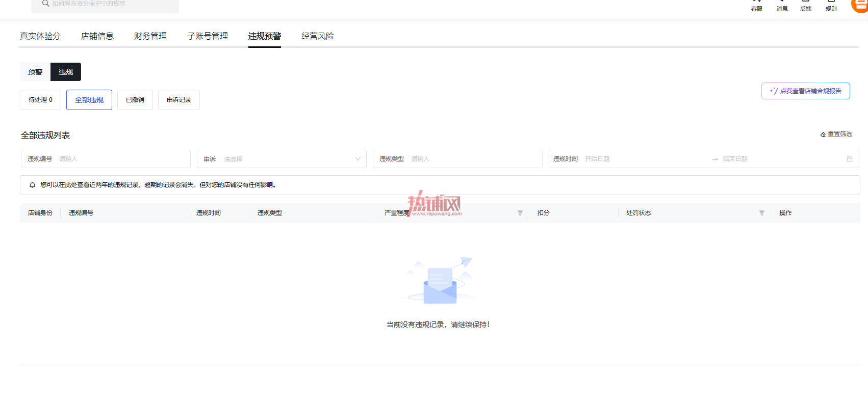Image resolution: width=868 pixels, height=407 pixels.
Task: Click the search magnifier icon
Action: (x=45, y=4)
